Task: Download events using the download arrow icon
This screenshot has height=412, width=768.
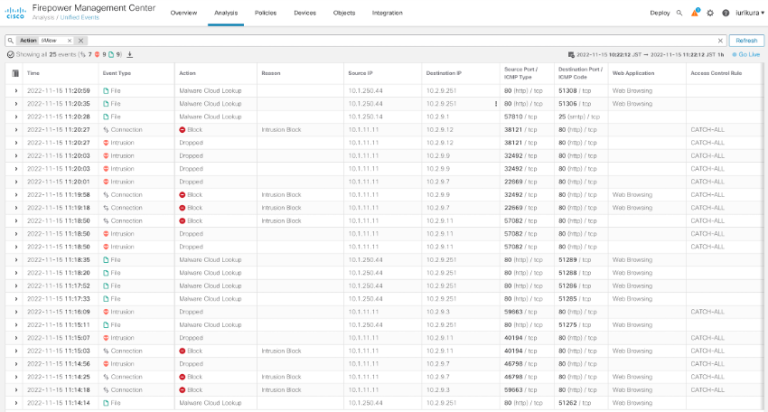Action: pyautogui.click(x=130, y=54)
